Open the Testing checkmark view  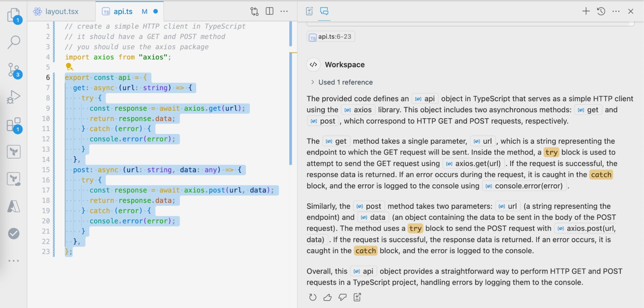click(14, 234)
